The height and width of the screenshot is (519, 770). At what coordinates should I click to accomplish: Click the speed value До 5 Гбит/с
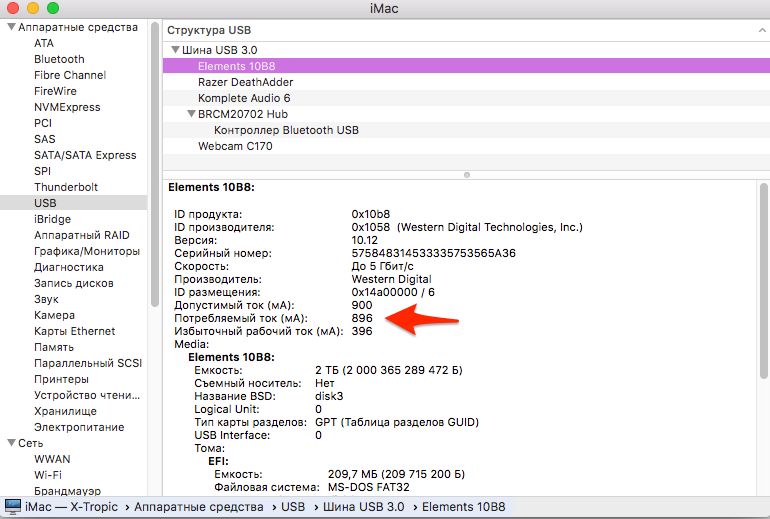(x=383, y=266)
